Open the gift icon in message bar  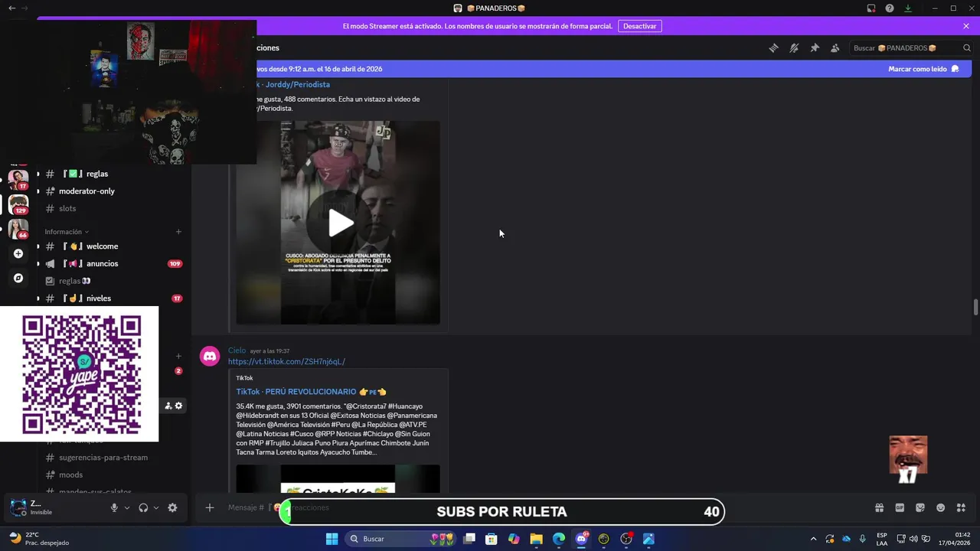click(879, 507)
